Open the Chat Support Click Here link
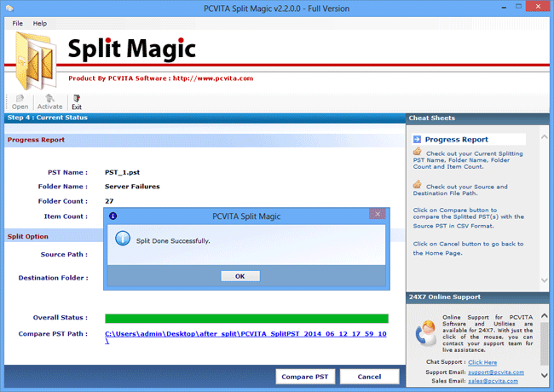554x392 pixels. coord(482,362)
